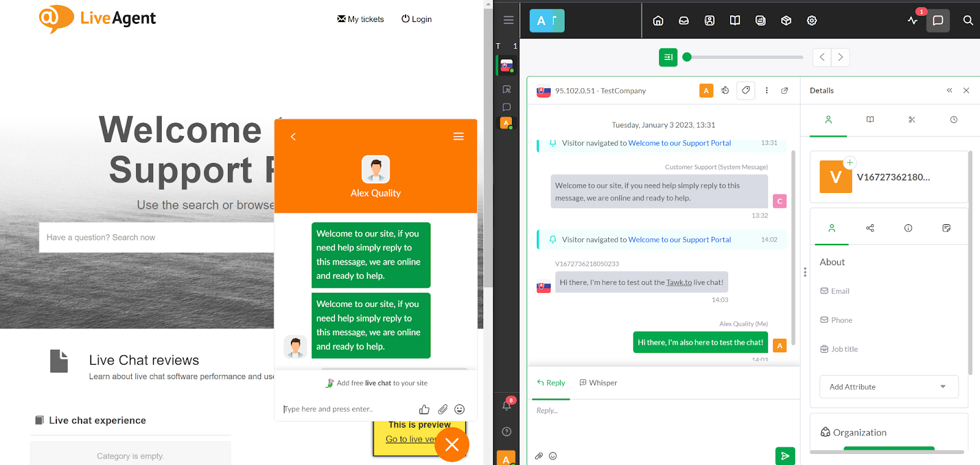
Task: Collapse the Details panel with double chevron
Action: coord(949,91)
